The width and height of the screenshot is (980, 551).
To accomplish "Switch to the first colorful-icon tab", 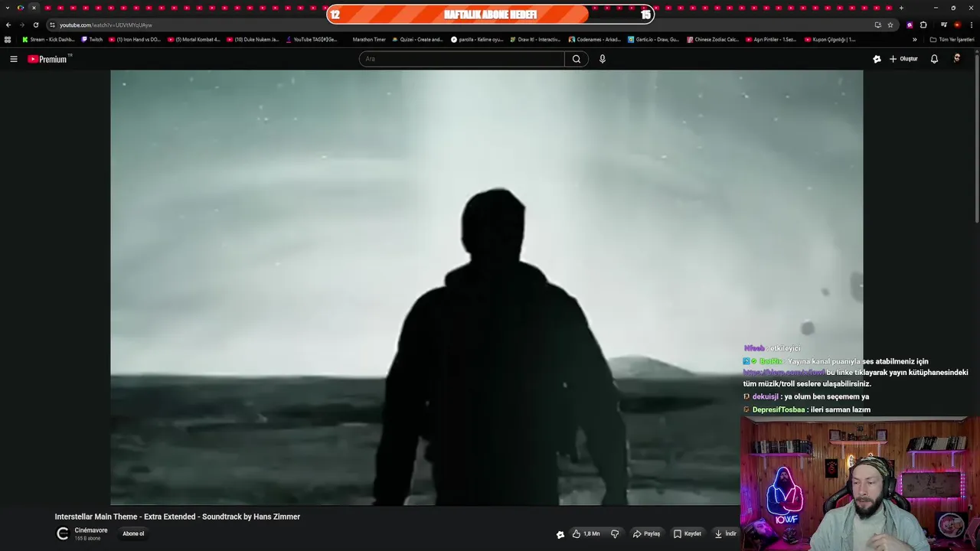I will (21, 8).
